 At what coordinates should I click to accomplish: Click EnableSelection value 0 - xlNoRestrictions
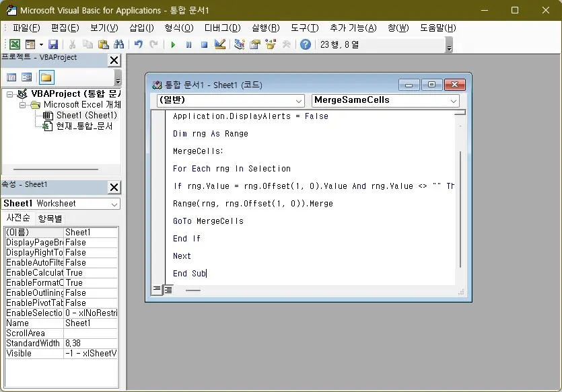click(91, 313)
